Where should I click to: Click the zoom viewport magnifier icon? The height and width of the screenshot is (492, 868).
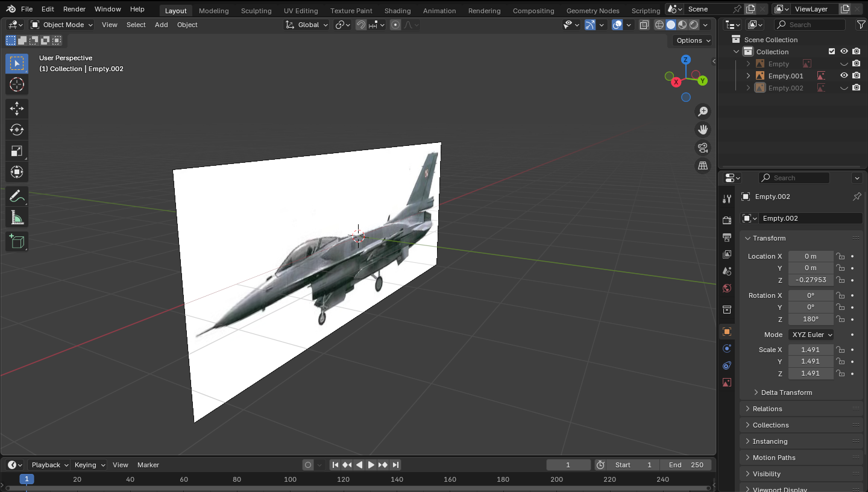click(703, 111)
